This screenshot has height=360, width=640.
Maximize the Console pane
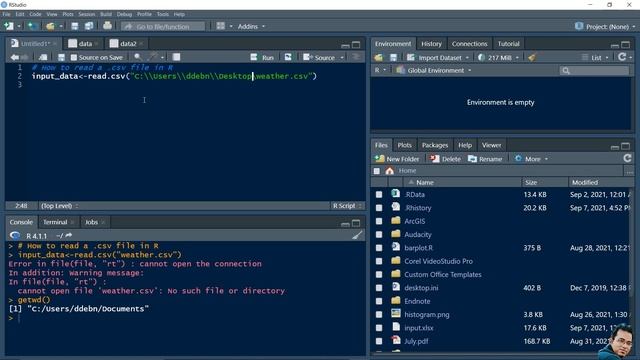[356, 223]
